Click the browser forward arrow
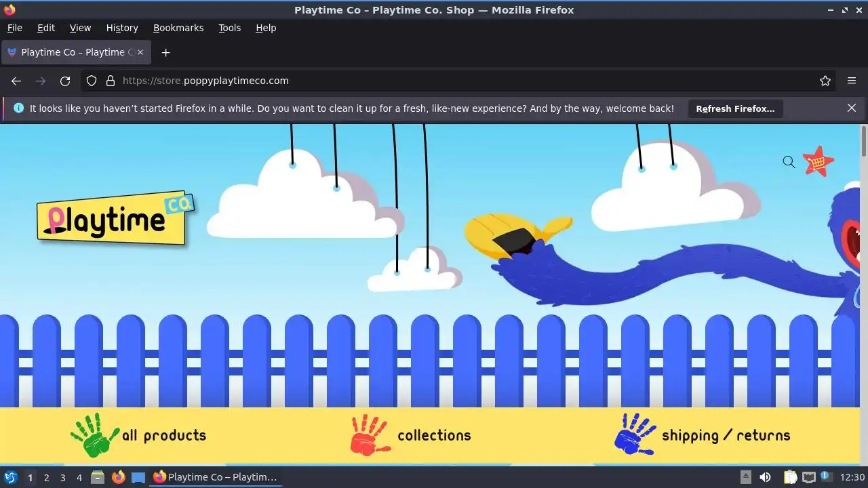The image size is (868, 488). point(41,81)
